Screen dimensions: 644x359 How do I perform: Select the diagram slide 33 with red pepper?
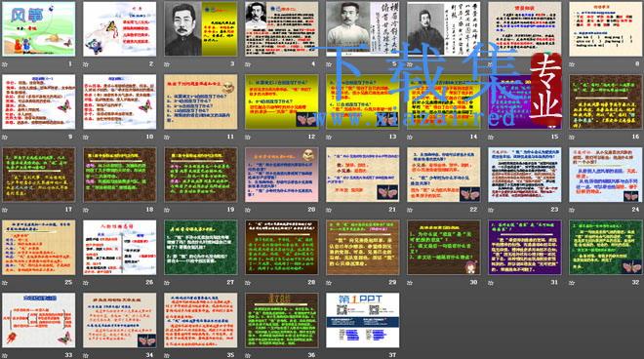(x=39, y=320)
